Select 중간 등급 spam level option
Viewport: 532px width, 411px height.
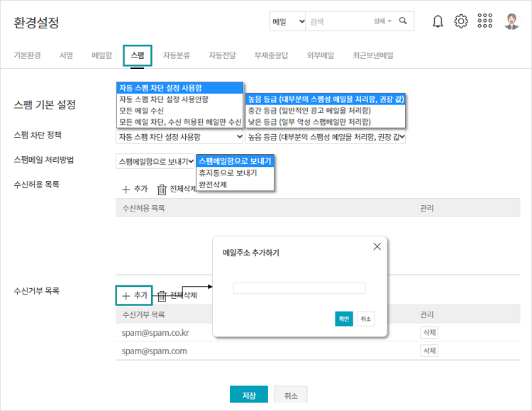pyautogui.click(x=326, y=111)
